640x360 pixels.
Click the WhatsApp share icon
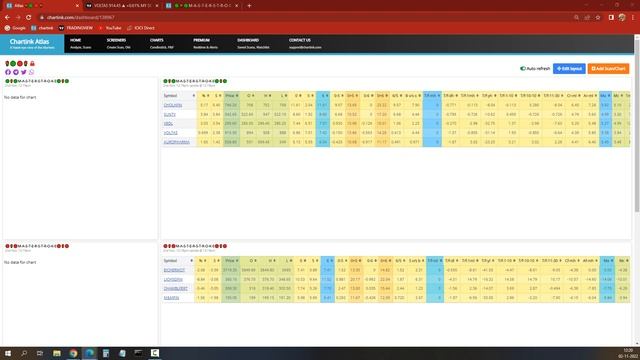(31, 72)
